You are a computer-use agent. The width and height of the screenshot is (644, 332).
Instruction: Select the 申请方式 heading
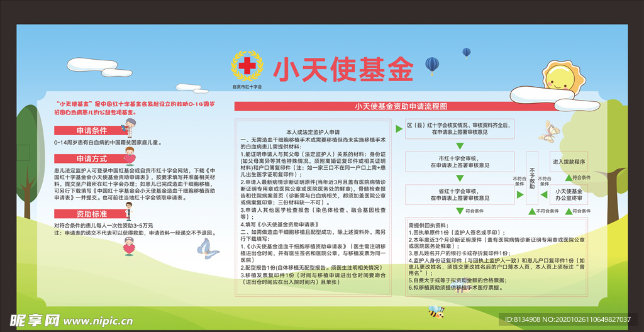pyautogui.click(x=91, y=158)
